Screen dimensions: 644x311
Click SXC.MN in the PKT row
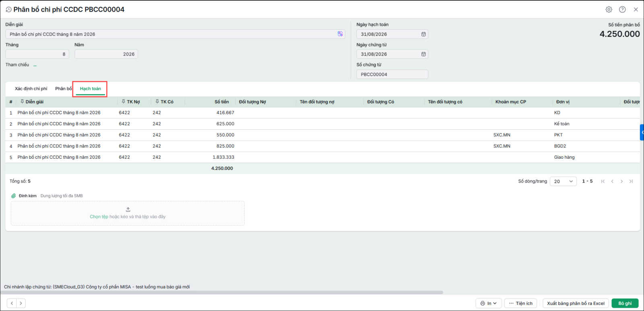click(x=502, y=135)
